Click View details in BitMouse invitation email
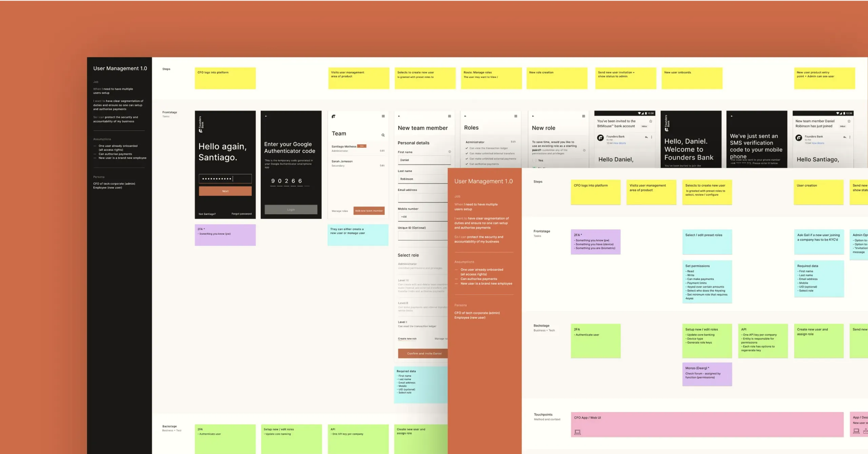This screenshot has height=454, width=868. pos(619,143)
